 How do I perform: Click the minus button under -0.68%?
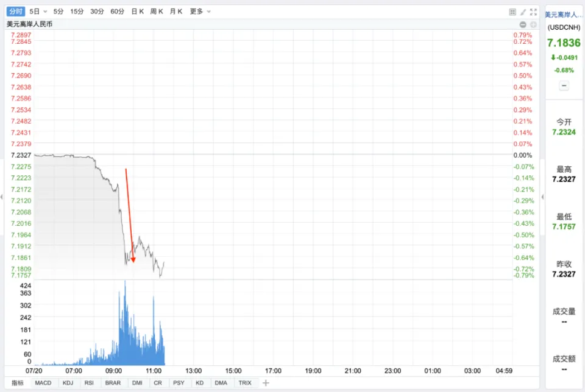(564, 86)
